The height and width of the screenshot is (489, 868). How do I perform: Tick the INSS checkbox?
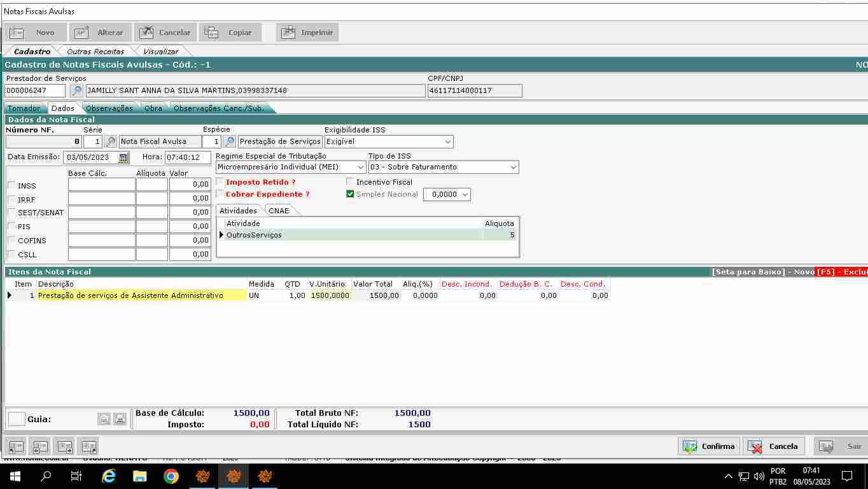11,185
